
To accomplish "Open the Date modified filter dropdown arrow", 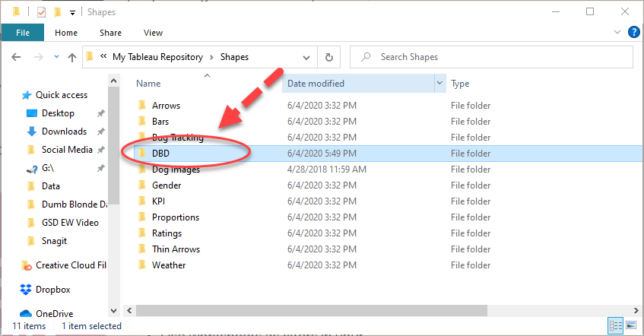I will (440, 83).
